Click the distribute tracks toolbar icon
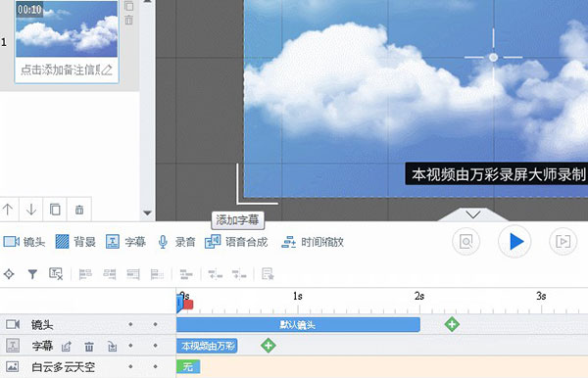The image size is (588, 378). click(x=186, y=274)
